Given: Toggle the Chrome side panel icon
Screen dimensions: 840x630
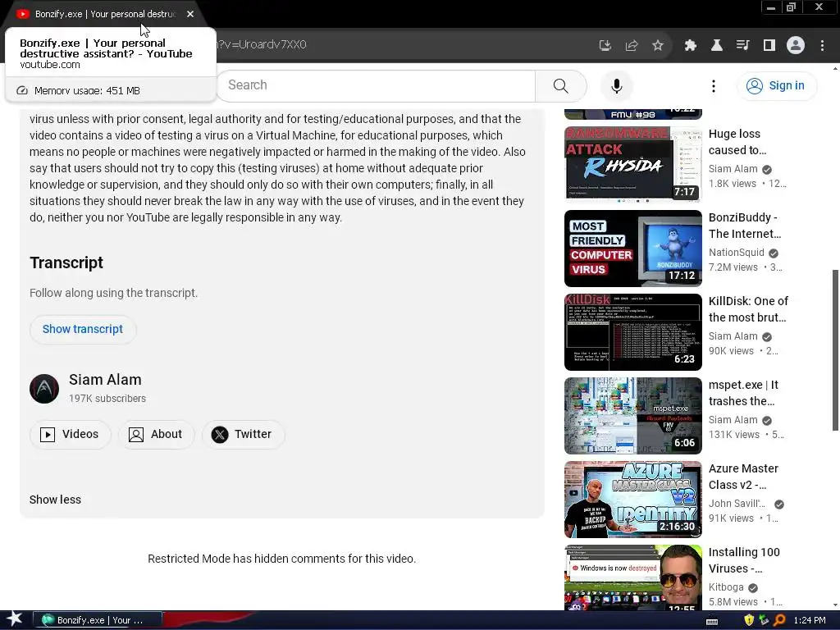Looking at the screenshot, I should click(x=769, y=45).
